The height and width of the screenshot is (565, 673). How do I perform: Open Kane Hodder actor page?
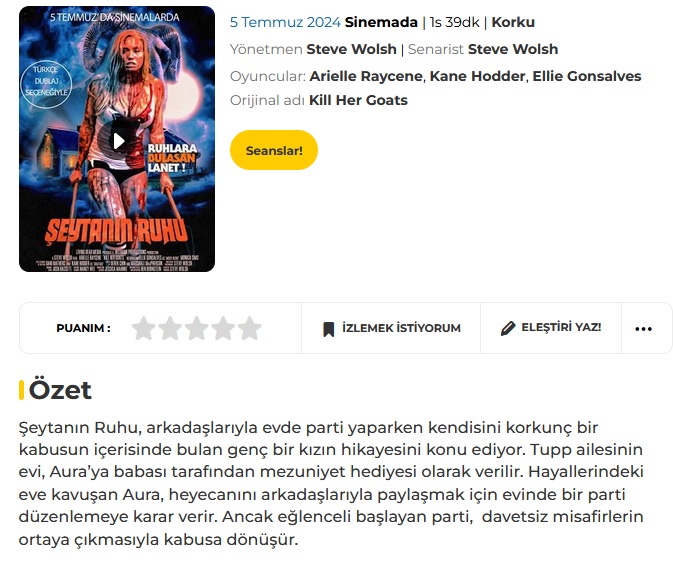(477, 76)
